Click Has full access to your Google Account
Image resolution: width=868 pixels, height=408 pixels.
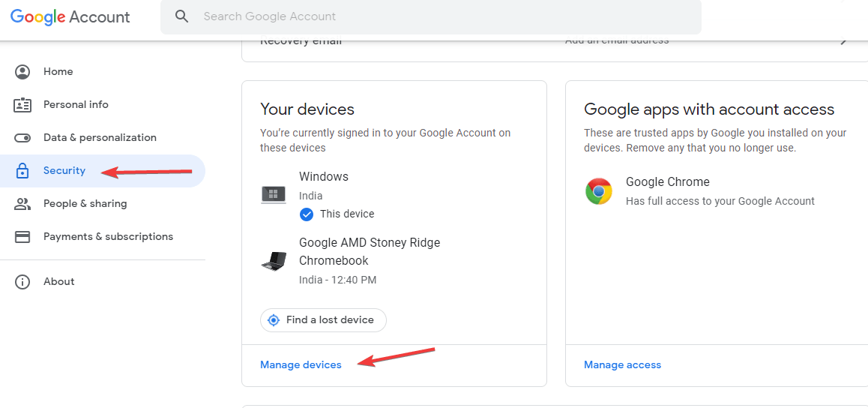[x=720, y=202]
